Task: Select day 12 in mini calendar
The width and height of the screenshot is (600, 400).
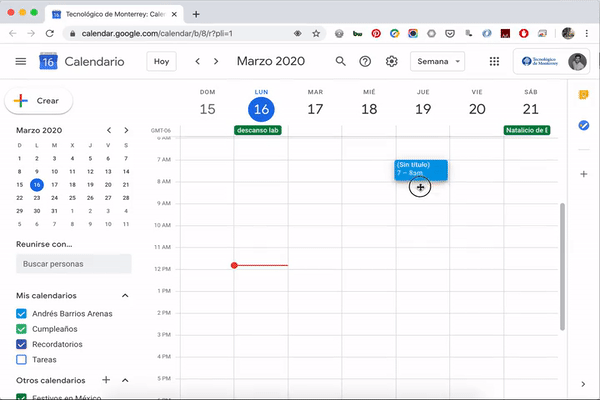Action: [90, 171]
